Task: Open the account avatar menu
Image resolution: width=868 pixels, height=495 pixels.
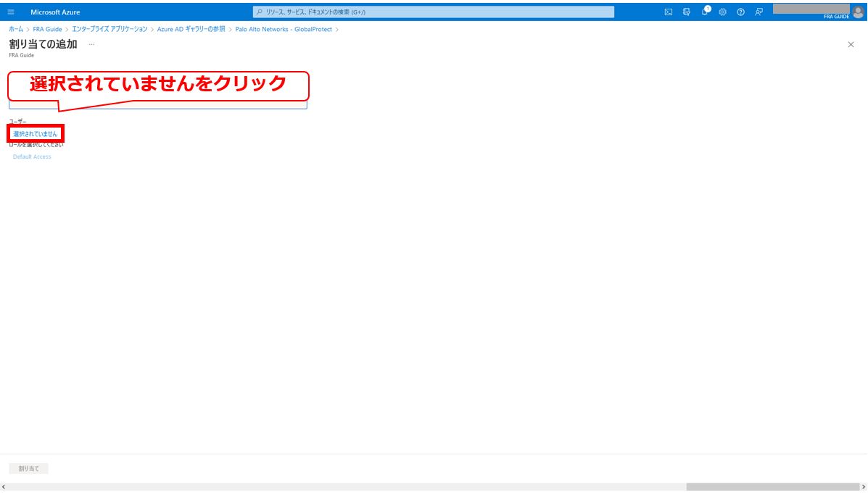Action: [x=858, y=12]
